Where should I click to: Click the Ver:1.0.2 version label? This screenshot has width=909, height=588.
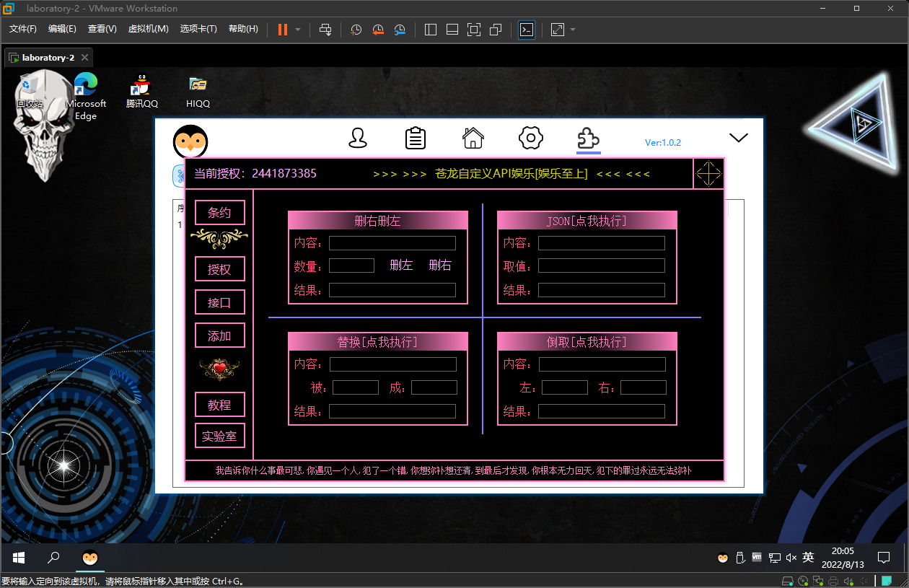pyautogui.click(x=663, y=143)
